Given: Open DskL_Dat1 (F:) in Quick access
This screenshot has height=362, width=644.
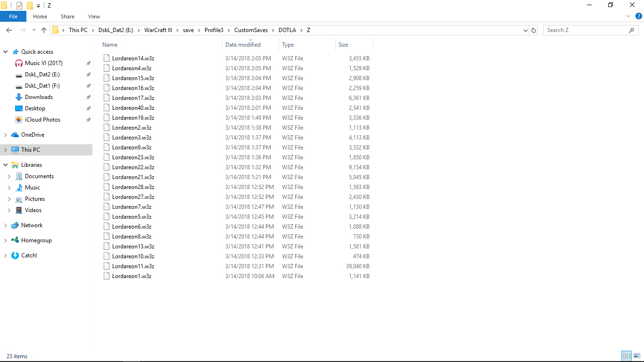Looking at the screenshot, I should pos(42,86).
